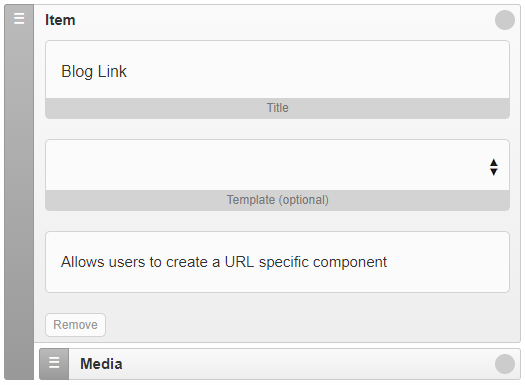Toggle the gray circle on Item header
The width and height of the screenshot is (525, 385).
pos(505,20)
